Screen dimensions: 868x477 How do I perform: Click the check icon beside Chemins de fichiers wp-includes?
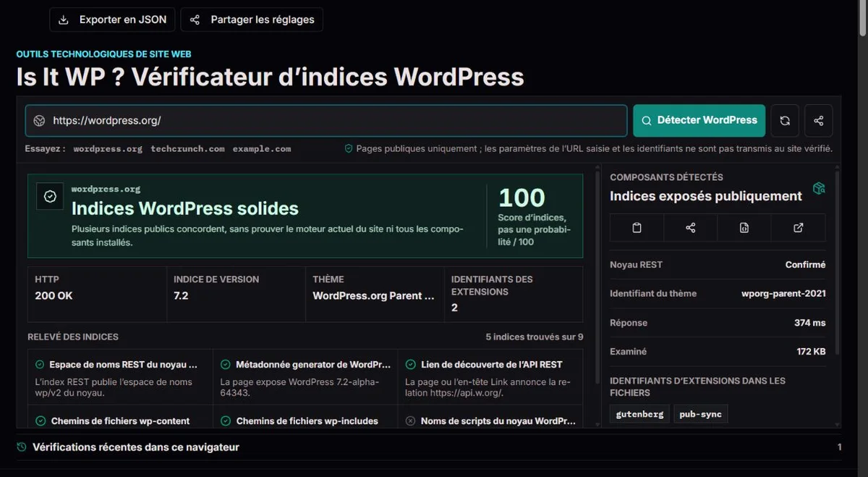(226, 421)
